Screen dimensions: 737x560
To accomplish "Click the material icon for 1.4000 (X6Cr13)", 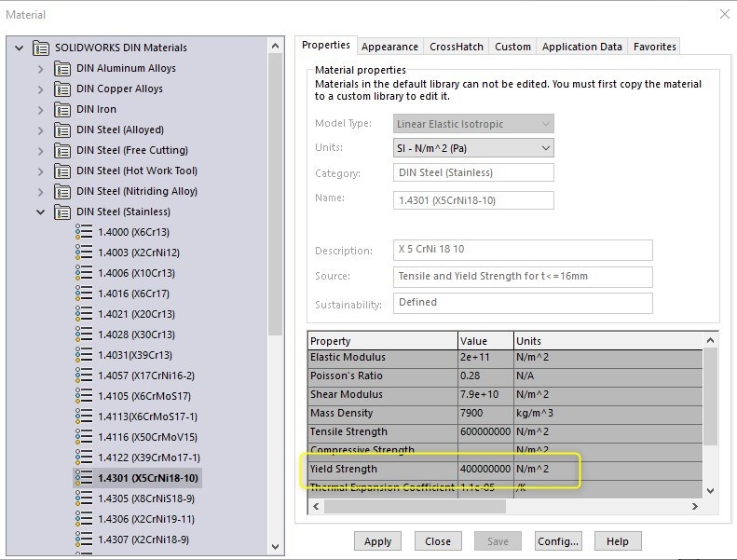I will point(84,232).
